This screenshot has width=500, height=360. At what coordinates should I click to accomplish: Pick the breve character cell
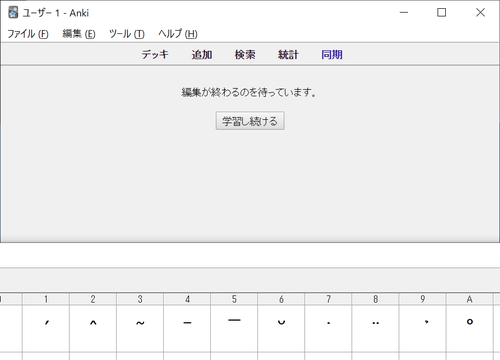[x=281, y=328]
